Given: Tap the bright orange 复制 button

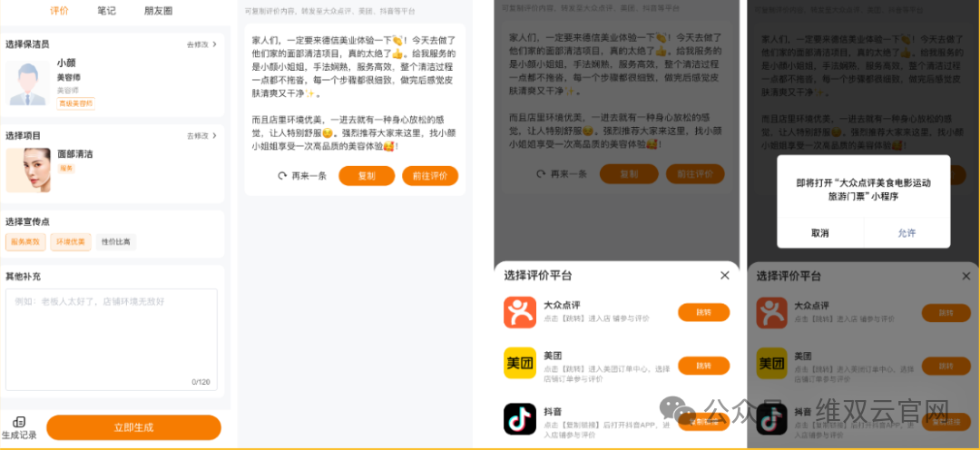Looking at the screenshot, I should coord(367,176).
